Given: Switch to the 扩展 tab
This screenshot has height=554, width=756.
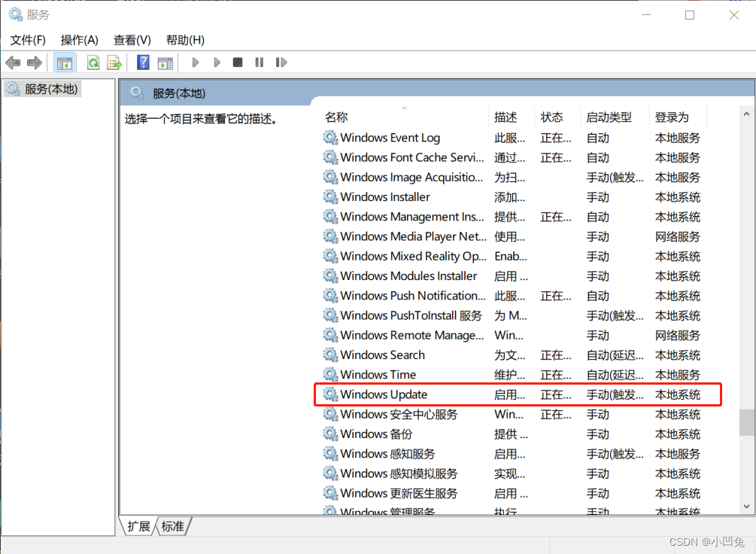Looking at the screenshot, I should coord(139,526).
